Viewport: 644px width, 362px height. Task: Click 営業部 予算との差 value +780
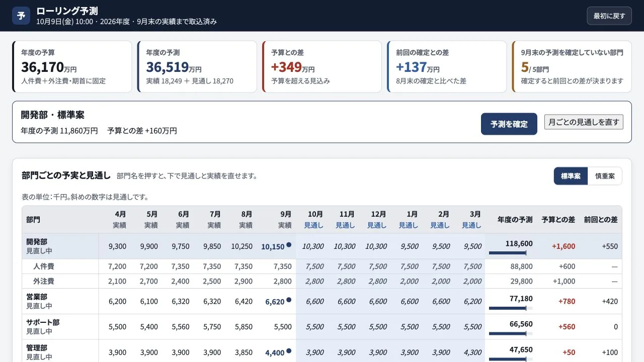[567, 301]
